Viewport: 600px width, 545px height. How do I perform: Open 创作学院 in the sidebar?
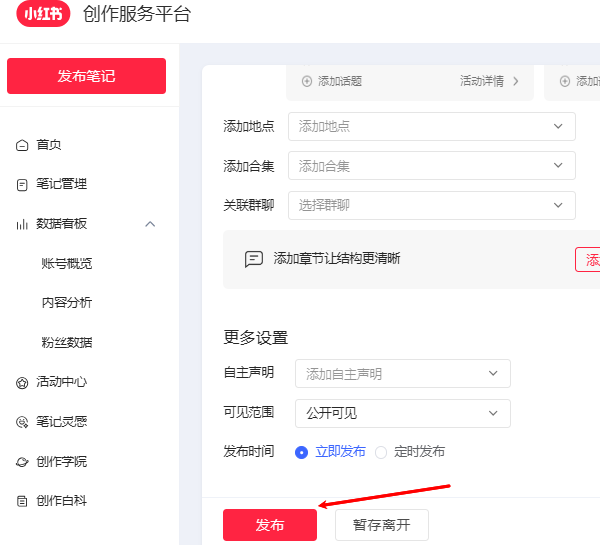coord(61,462)
